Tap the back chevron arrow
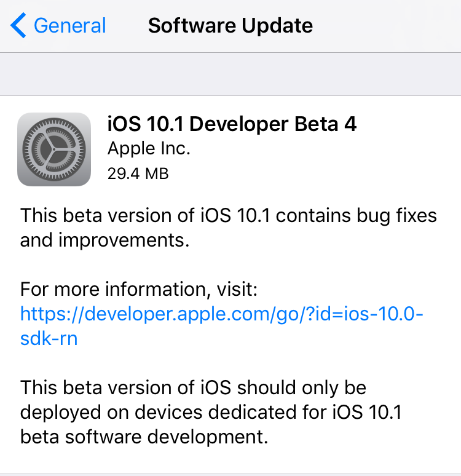The width and height of the screenshot is (461, 476). 18,26
